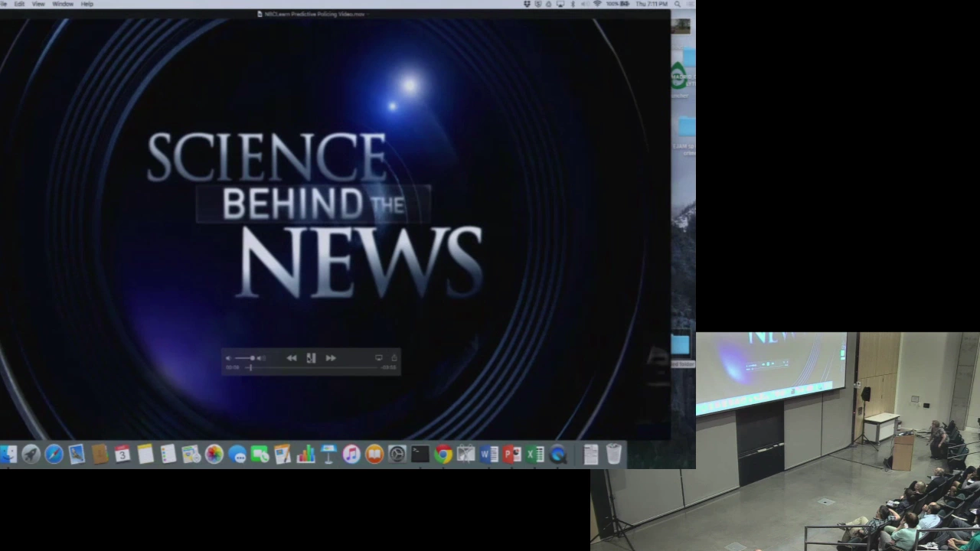Open System Preferences gear in dock
980x551 pixels.
click(x=397, y=454)
